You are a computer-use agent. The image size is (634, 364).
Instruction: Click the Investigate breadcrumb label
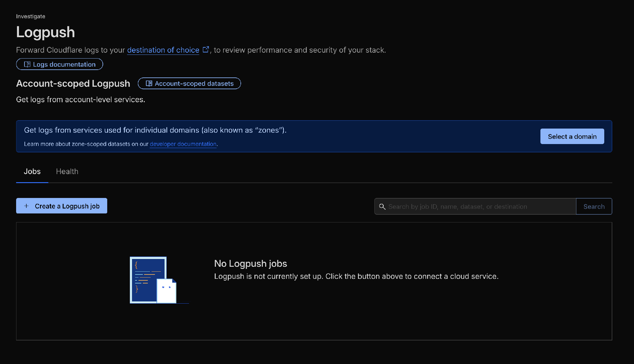pos(31,16)
